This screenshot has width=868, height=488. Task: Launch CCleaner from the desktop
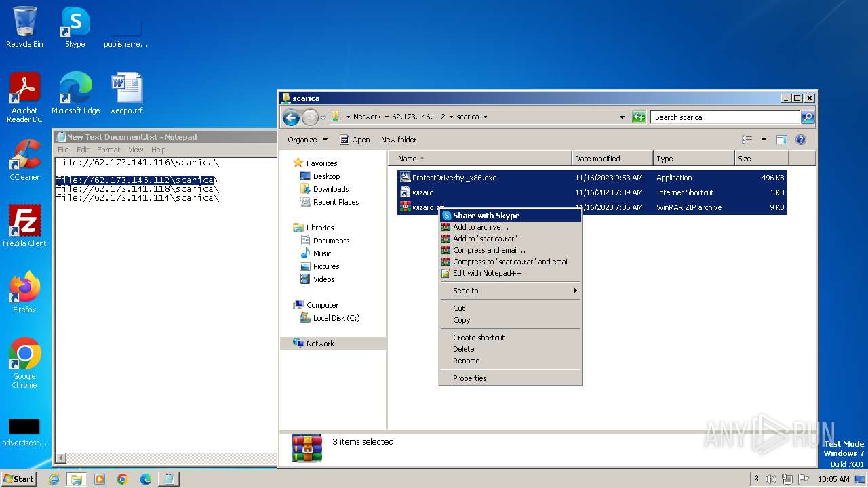[24, 160]
